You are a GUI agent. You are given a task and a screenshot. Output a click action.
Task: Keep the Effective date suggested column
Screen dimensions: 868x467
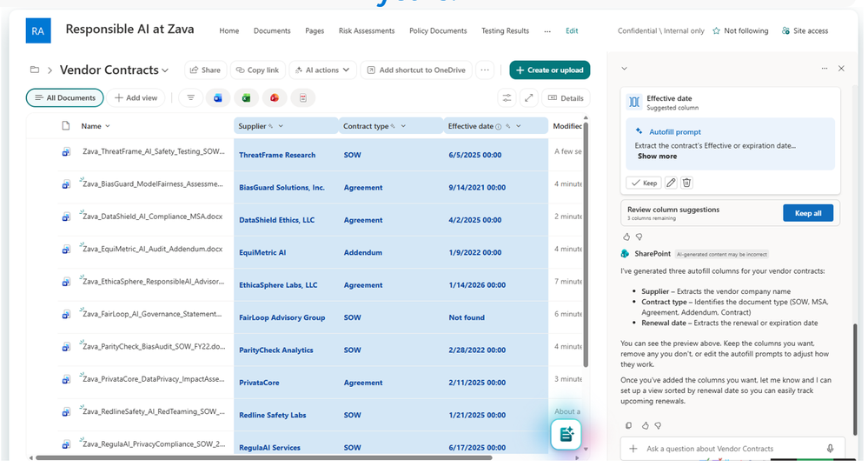point(644,183)
